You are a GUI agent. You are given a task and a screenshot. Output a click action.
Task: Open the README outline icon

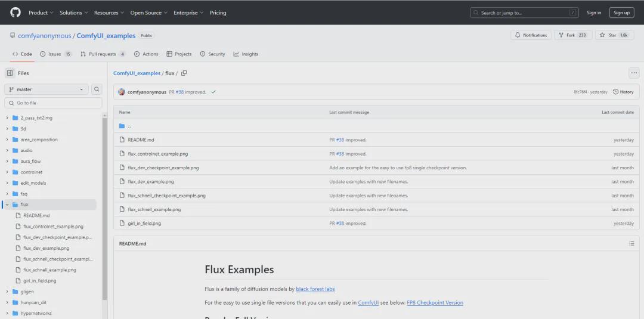pos(631,244)
